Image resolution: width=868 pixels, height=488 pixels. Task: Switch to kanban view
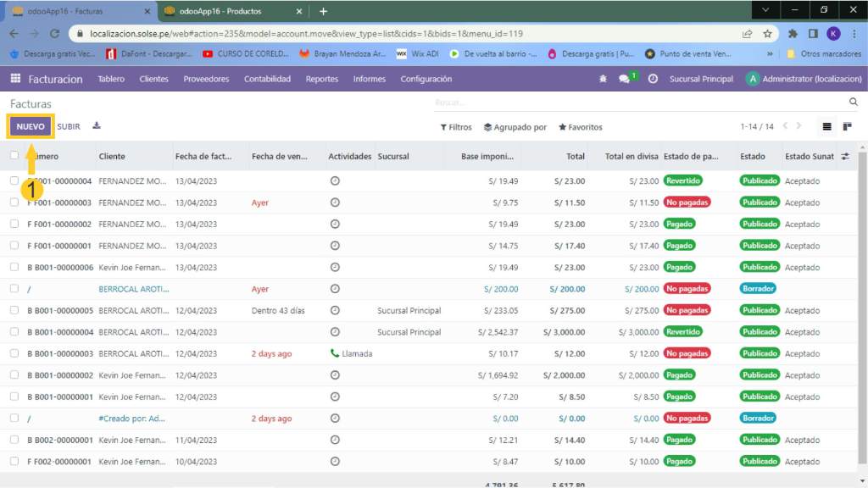(x=847, y=127)
